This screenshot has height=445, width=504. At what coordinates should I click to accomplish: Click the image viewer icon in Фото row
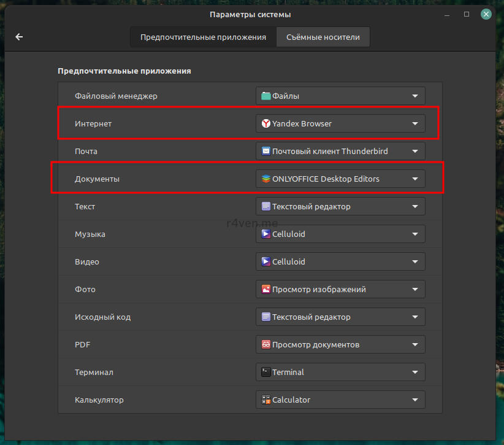(265, 289)
